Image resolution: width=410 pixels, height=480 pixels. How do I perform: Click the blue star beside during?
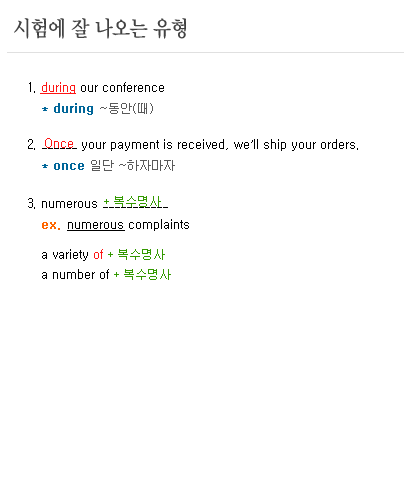45,109
